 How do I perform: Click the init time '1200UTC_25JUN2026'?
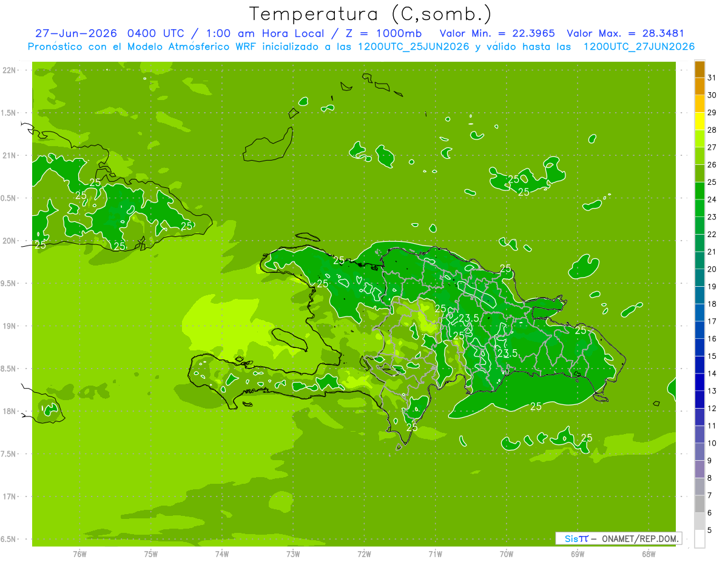point(412,47)
